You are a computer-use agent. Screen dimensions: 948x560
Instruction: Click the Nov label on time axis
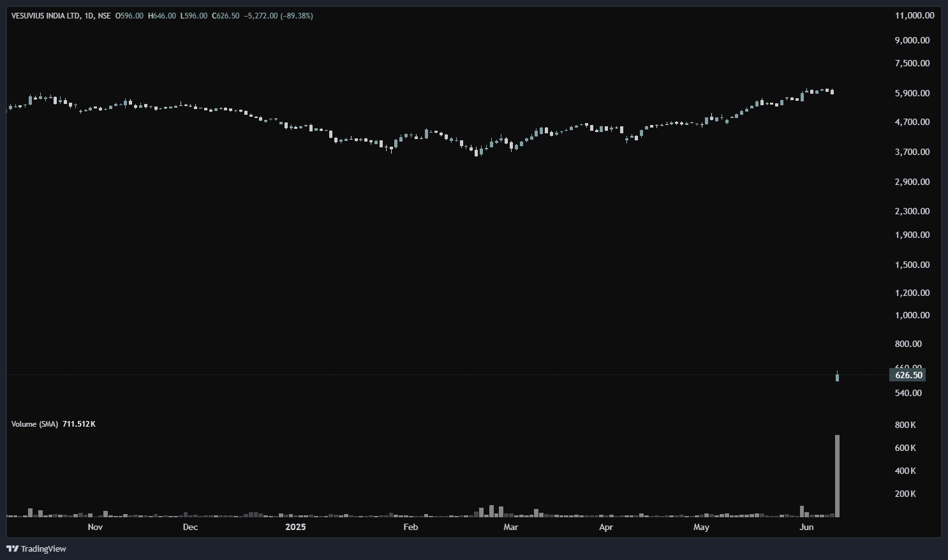[x=95, y=527]
